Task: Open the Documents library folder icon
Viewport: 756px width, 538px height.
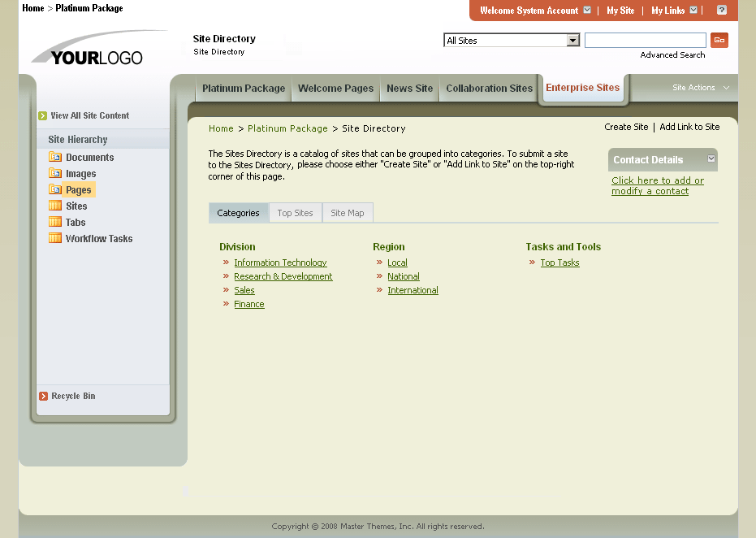Action: point(54,157)
